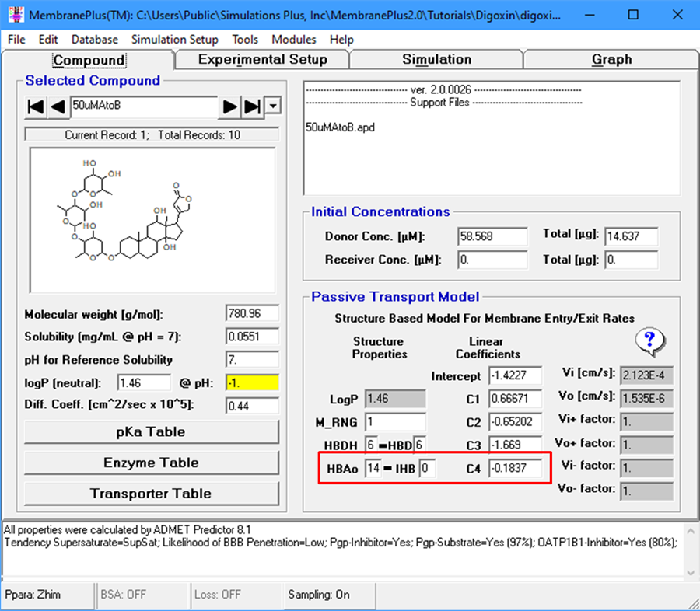The width and height of the screenshot is (700, 611).
Task: Click the MembranePlus app icon in title bar
Action: click(16, 14)
